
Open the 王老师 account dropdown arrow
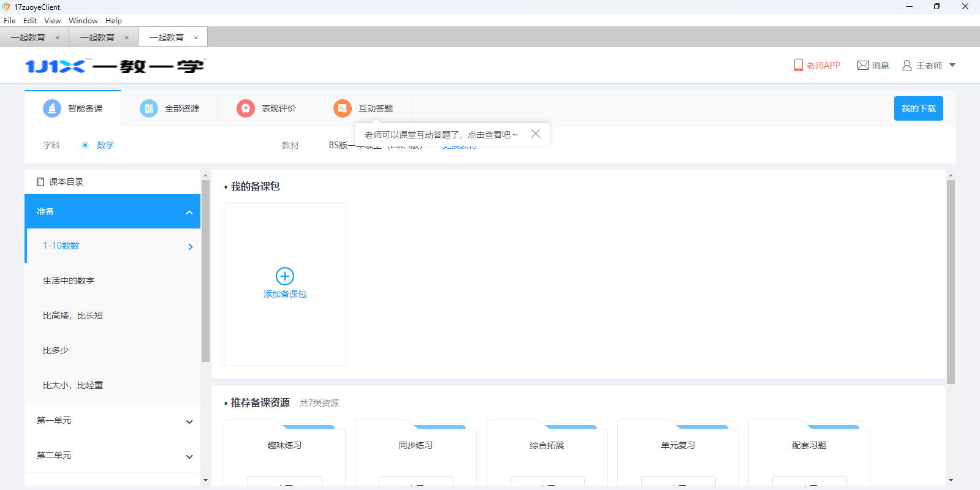(x=952, y=66)
